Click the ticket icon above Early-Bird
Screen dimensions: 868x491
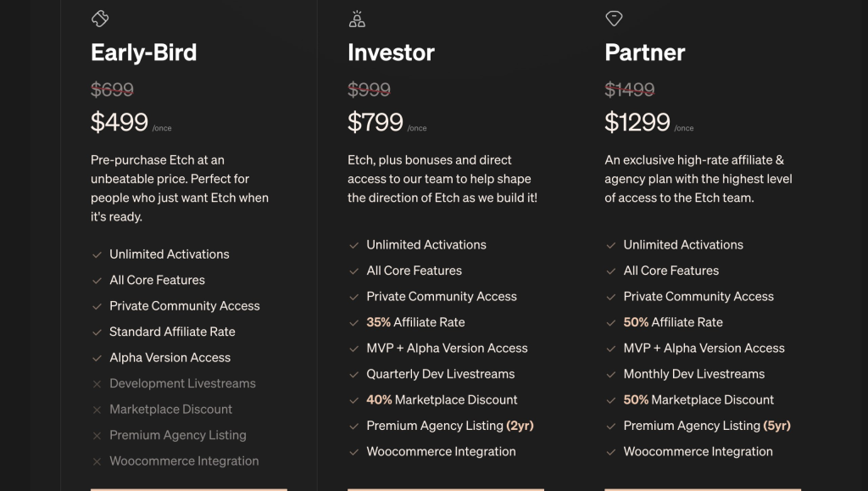[100, 19]
